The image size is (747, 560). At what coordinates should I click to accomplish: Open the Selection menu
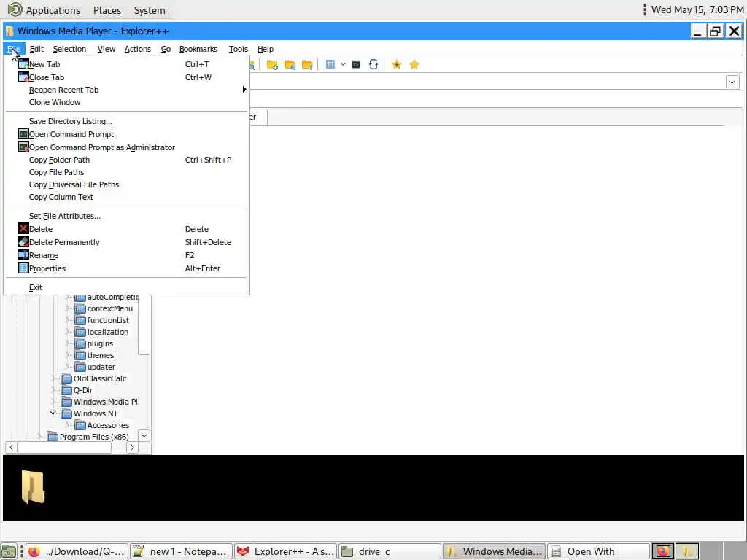click(x=69, y=49)
